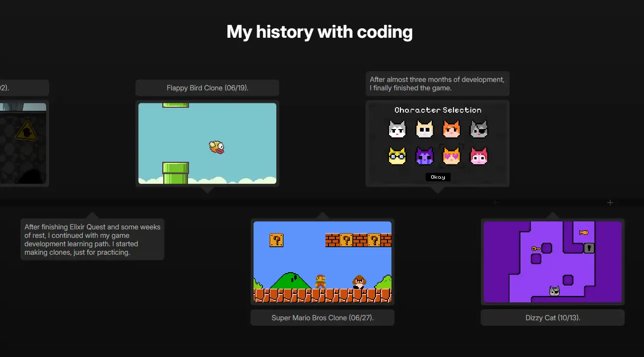Select the cat with heart sunglasses
The width and height of the screenshot is (644, 357).
click(x=451, y=155)
